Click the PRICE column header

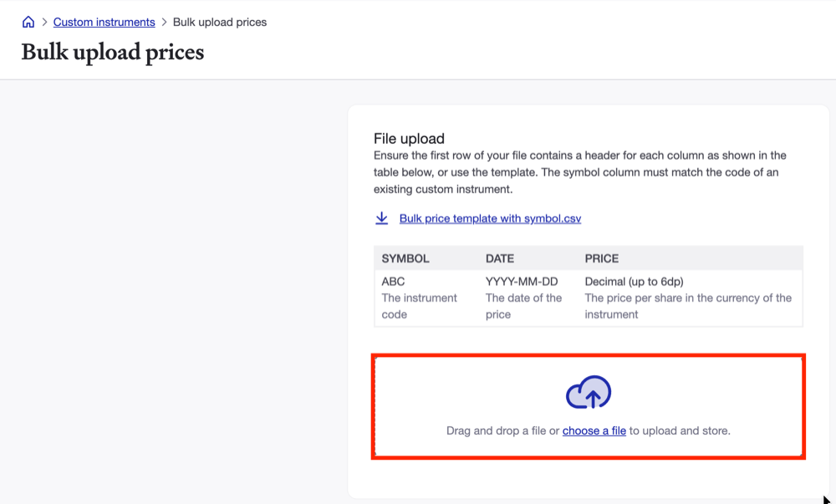coord(601,259)
